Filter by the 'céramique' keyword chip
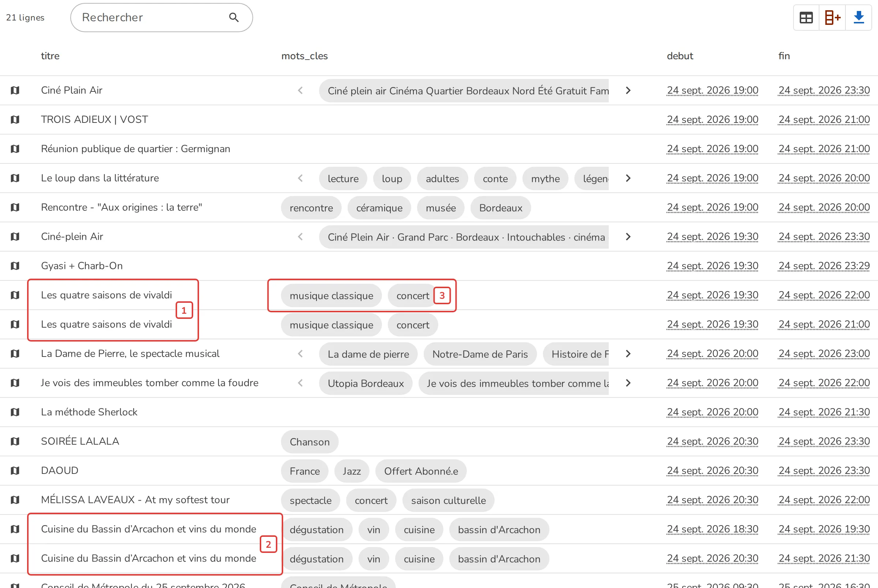The image size is (878, 588). click(x=379, y=208)
